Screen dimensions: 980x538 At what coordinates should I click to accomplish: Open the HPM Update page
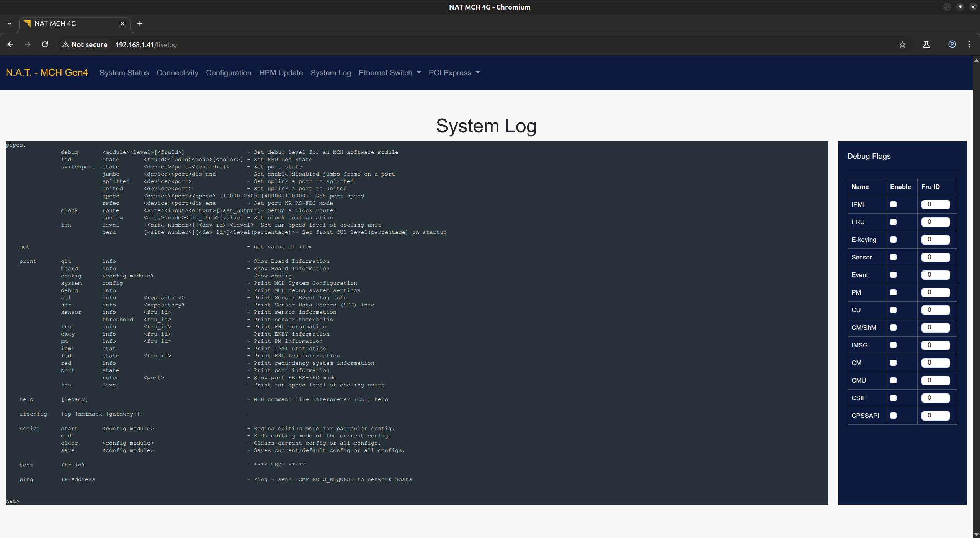coord(281,73)
